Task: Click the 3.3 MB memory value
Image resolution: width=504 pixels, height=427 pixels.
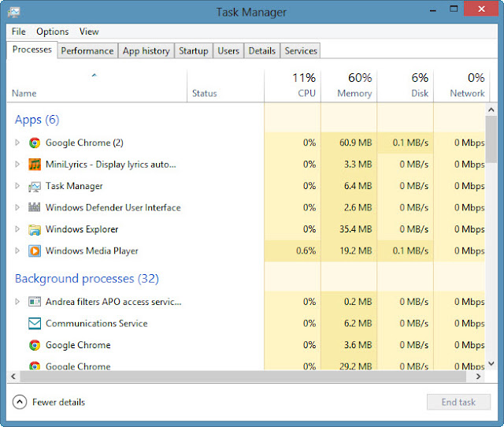Action: pyautogui.click(x=358, y=165)
